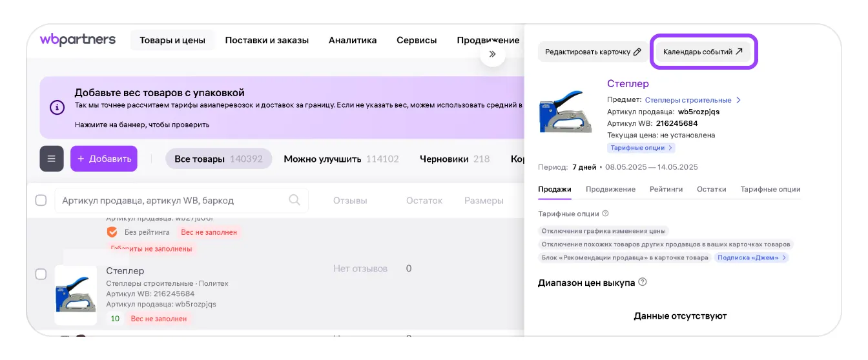Open the hamburger list menu button
The width and height of the screenshot is (868, 360).
[x=52, y=159]
